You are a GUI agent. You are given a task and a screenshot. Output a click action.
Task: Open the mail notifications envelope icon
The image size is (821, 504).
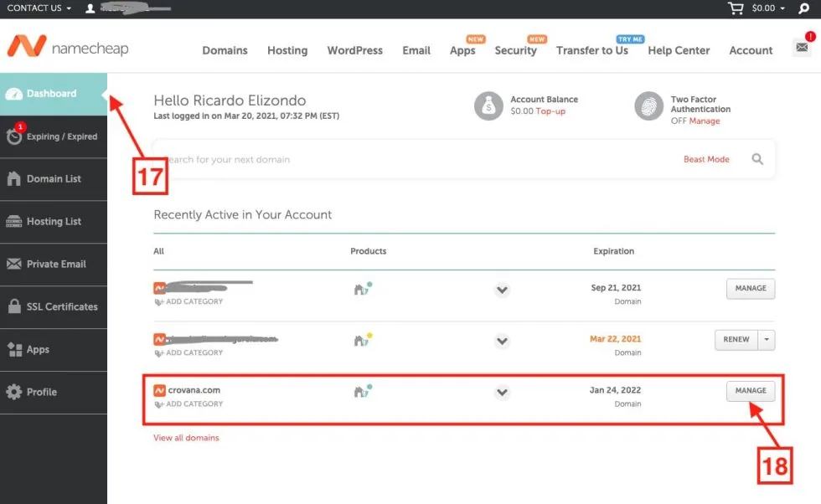[802, 48]
